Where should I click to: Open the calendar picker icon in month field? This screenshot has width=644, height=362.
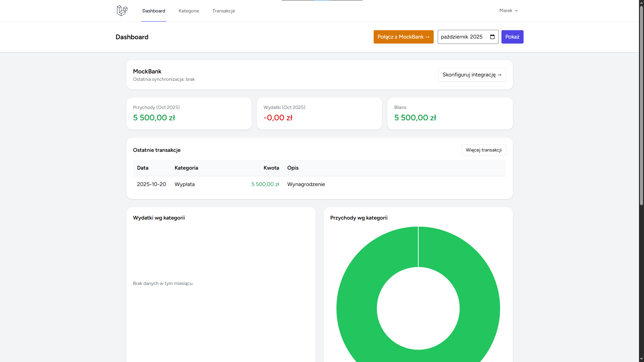tap(492, 37)
